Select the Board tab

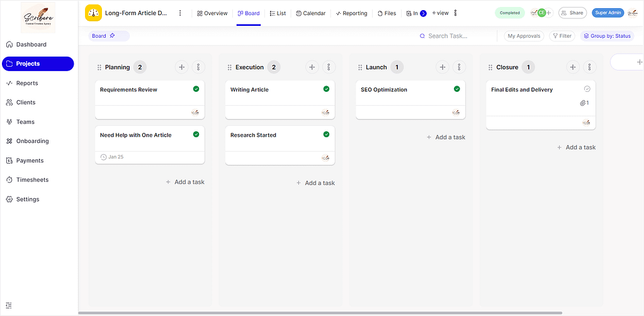(x=249, y=13)
